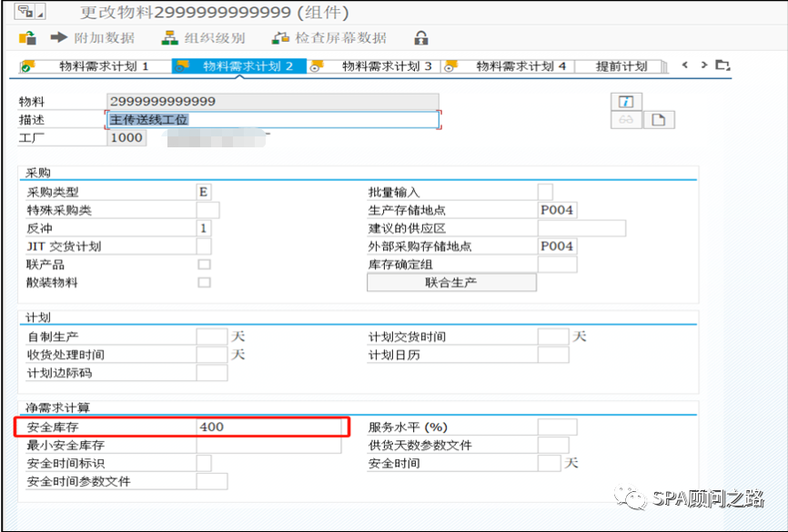This screenshot has width=788, height=532.
Task: Select the 物料需求计划 2 tab
Action: pyautogui.click(x=239, y=66)
